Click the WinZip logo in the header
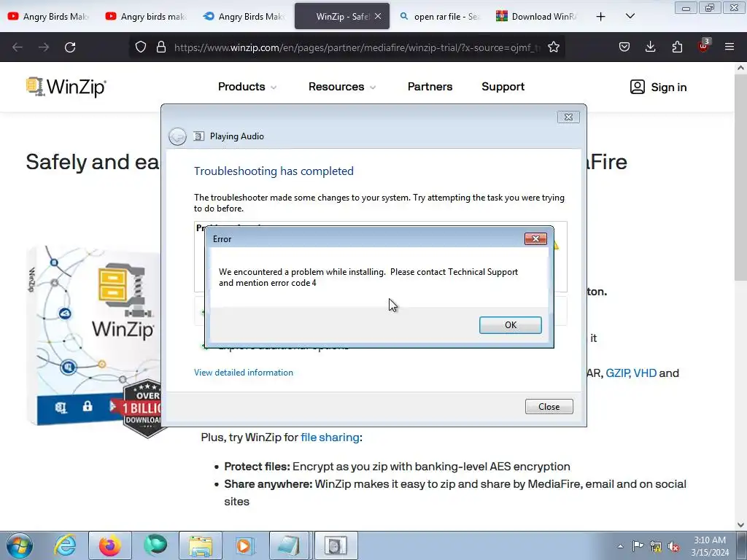747x560 pixels. (66, 87)
